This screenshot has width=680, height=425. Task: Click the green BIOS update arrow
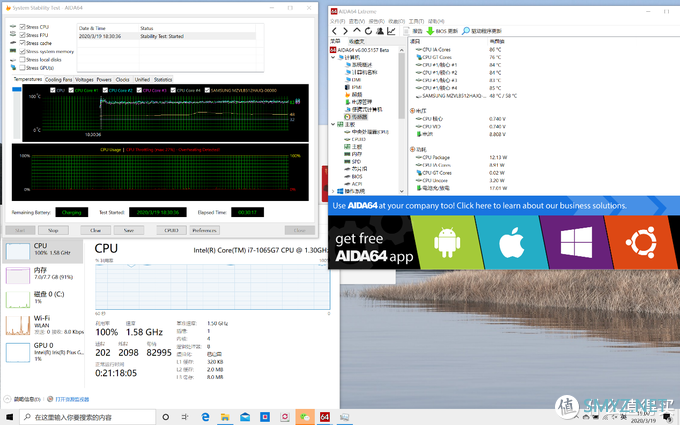430,31
